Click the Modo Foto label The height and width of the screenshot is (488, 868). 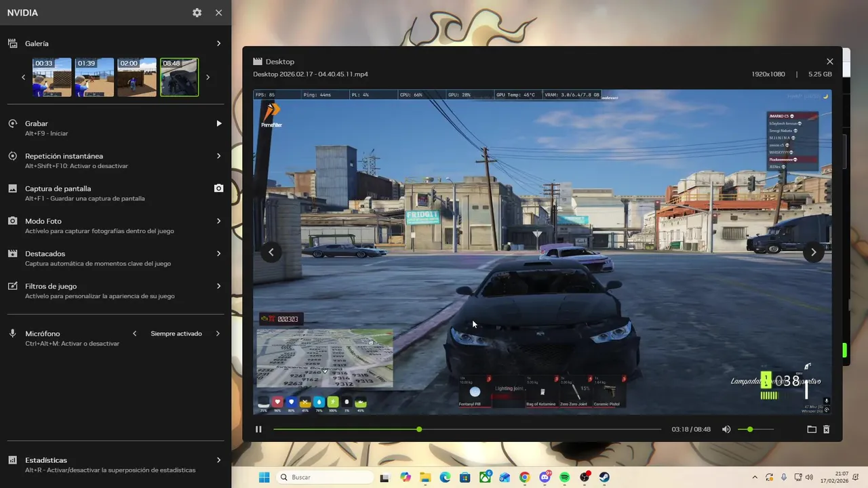[43, 221]
